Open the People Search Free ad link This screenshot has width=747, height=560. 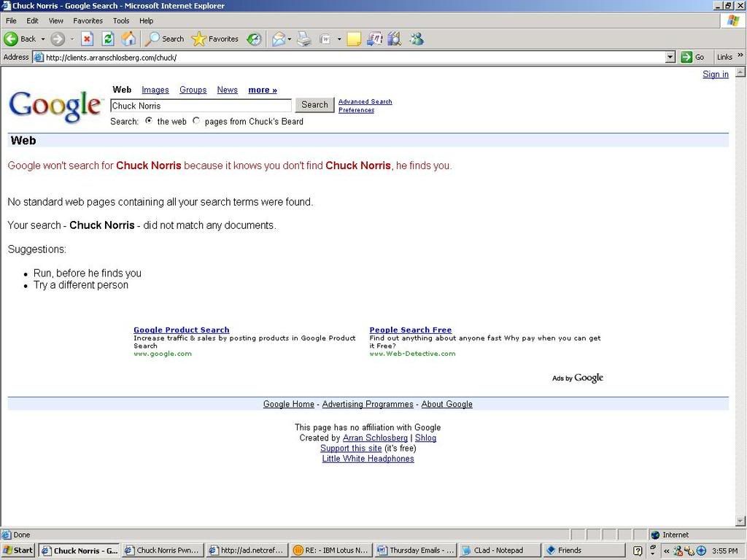[x=411, y=330]
